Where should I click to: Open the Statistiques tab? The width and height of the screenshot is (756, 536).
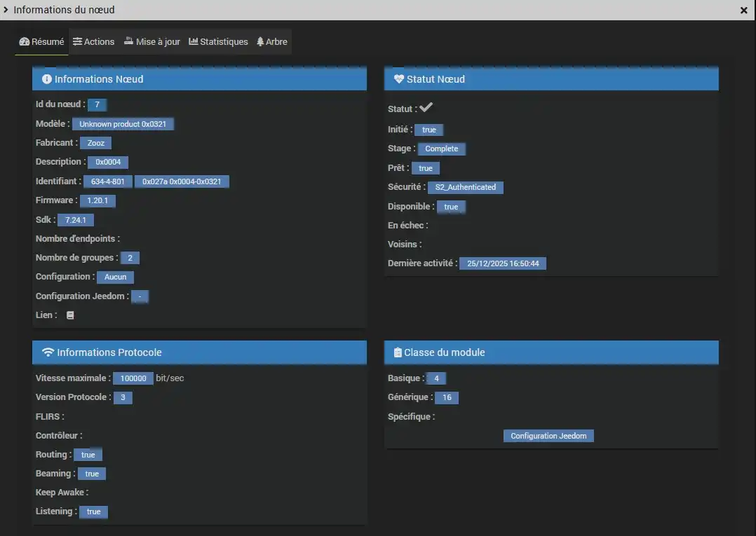pyautogui.click(x=218, y=42)
